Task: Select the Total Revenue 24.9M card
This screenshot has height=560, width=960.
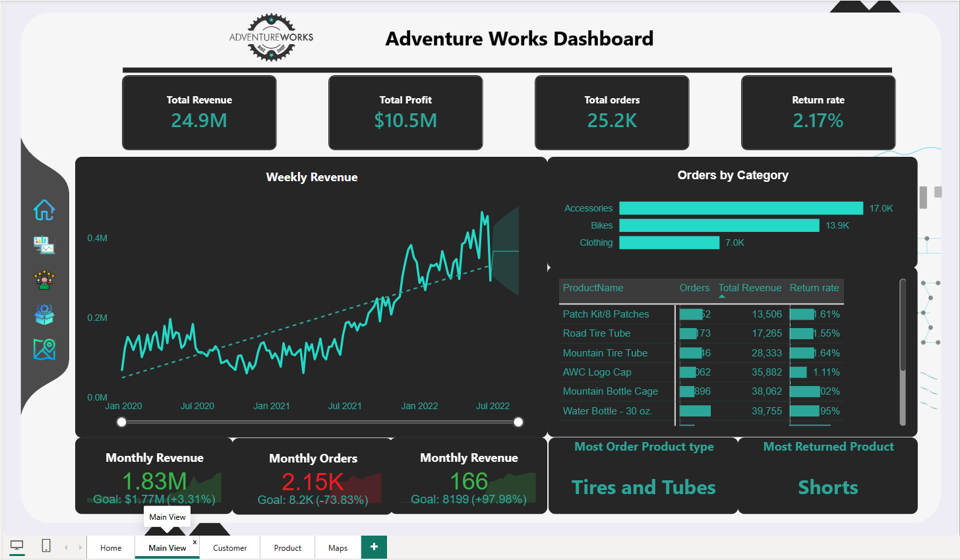Action: [x=199, y=113]
